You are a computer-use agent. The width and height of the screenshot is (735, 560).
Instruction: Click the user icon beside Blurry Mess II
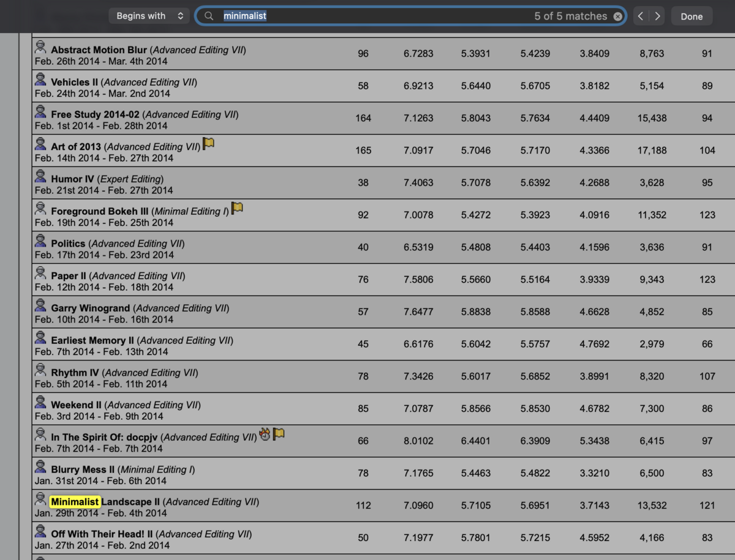point(40,468)
